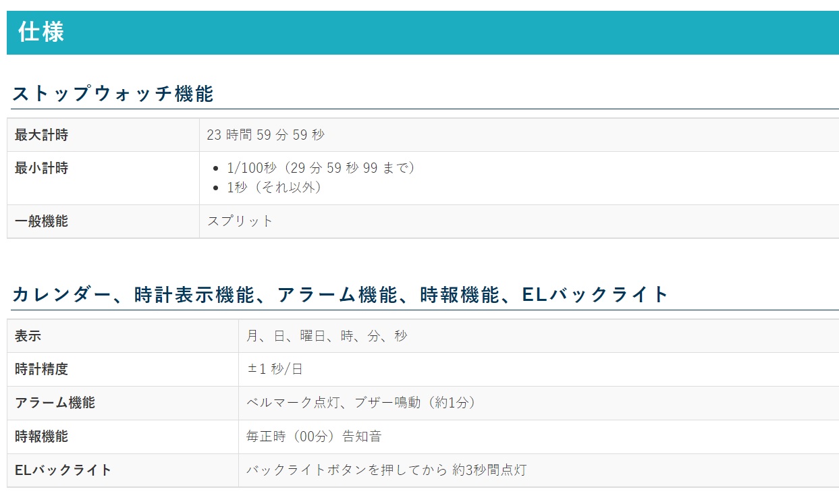Click the スプリット value cell
This screenshot has height=504, width=839.
[x=240, y=221]
